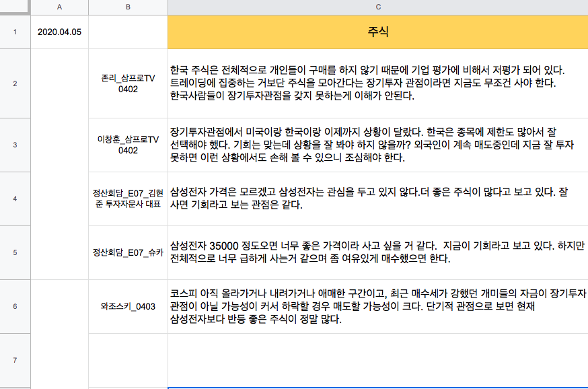
Task: Click the yellow 주식 header cell
Action: pos(378,32)
